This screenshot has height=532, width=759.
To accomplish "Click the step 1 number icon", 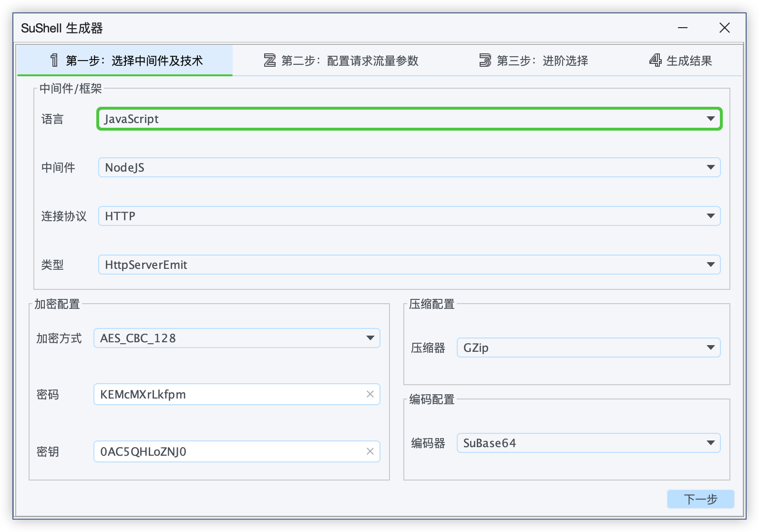I will 54,61.
